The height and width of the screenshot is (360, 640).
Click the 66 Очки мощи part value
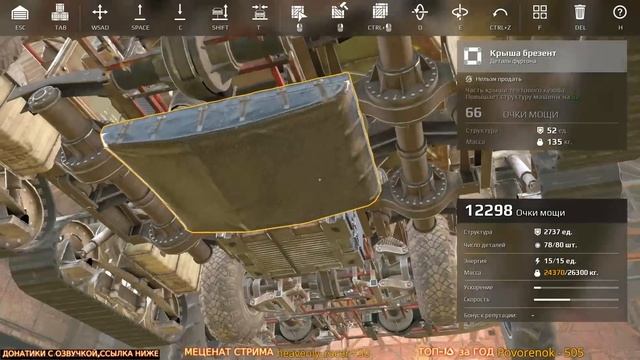coord(512,113)
